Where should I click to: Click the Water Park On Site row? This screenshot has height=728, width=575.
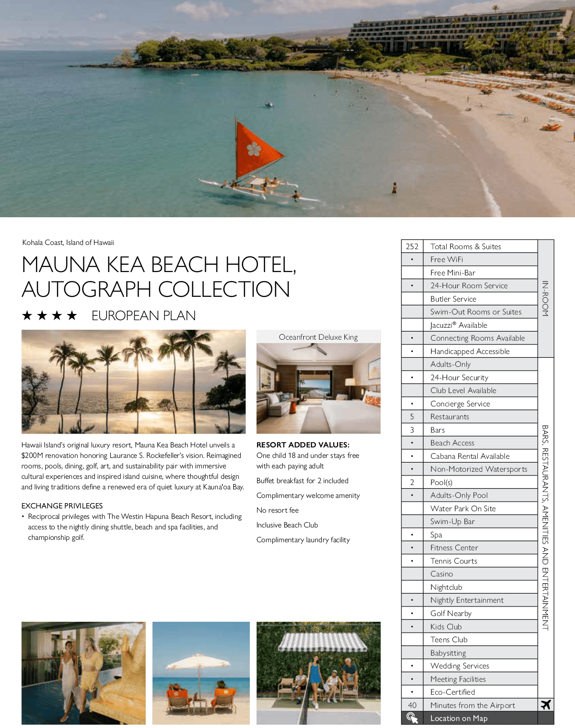[x=470, y=508]
